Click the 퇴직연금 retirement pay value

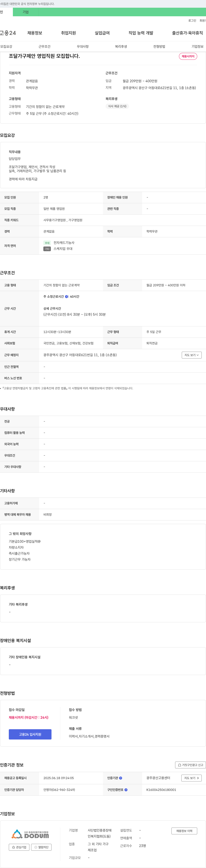(x=152, y=343)
